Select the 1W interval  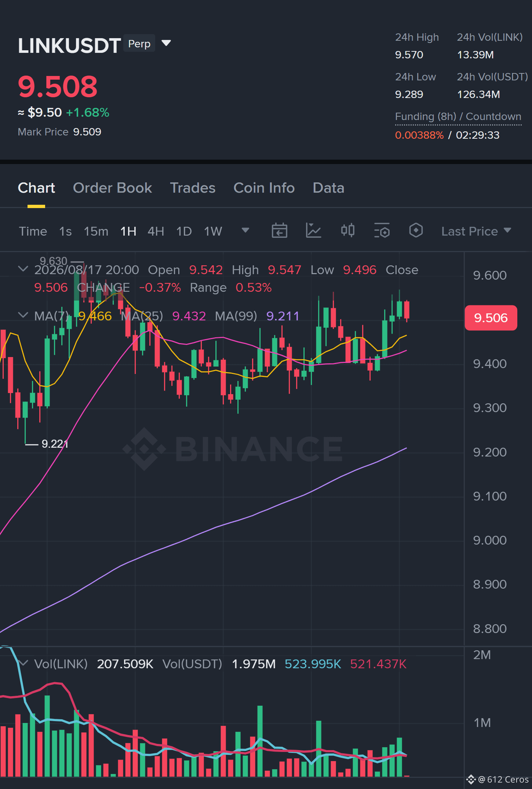pos(213,231)
